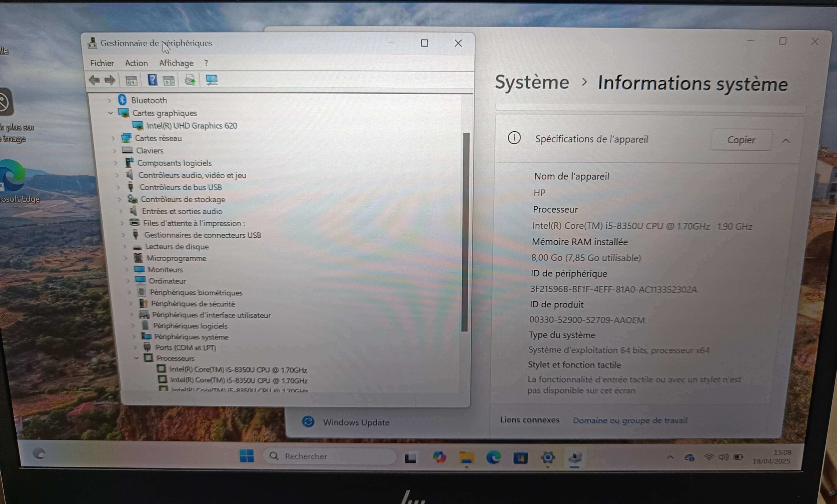This screenshot has height=504, width=837.
Task: Show hidden tray icons chevron
Action: click(x=670, y=457)
